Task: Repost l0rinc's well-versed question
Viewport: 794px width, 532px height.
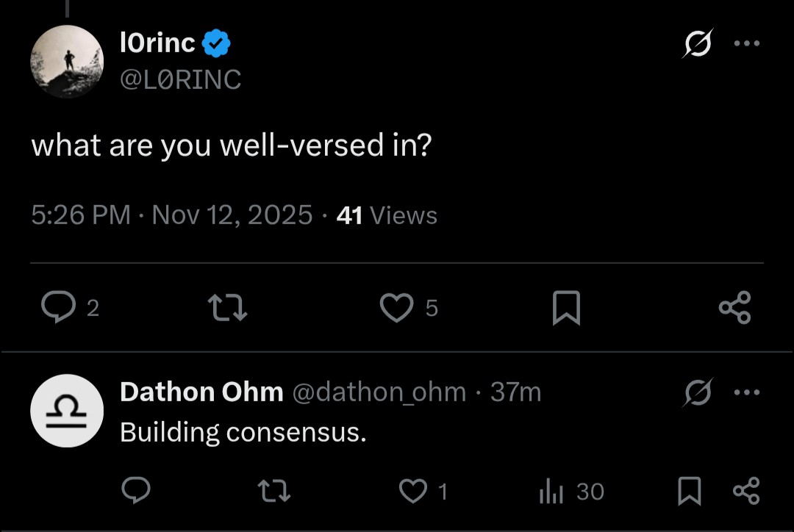Action: click(x=229, y=308)
